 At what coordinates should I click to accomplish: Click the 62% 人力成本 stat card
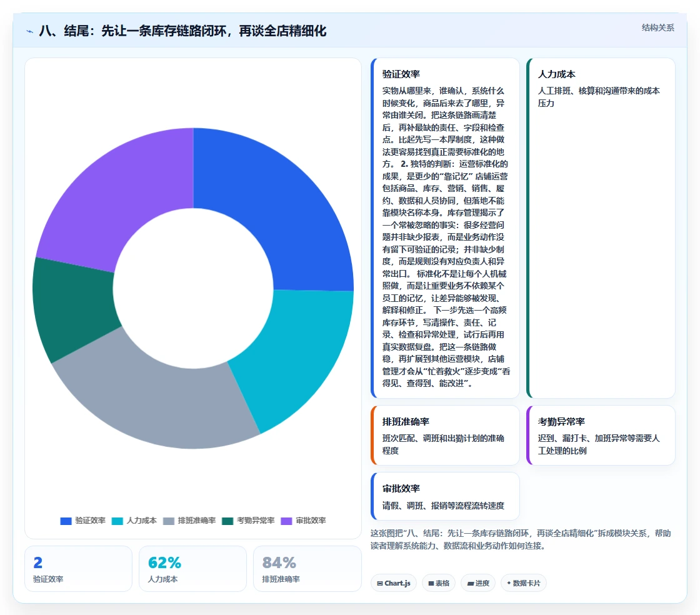click(x=193, y=569)
